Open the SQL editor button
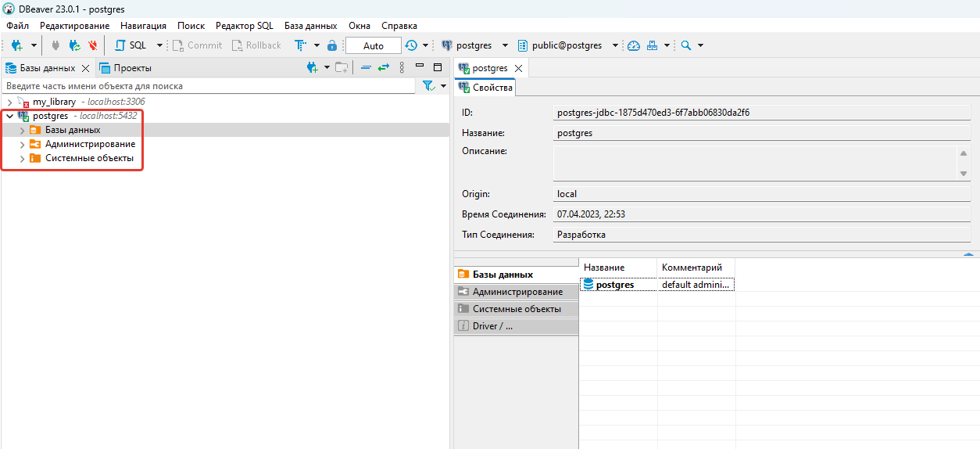The height and width of the screenshot is (449, 980). coord(131,45)
